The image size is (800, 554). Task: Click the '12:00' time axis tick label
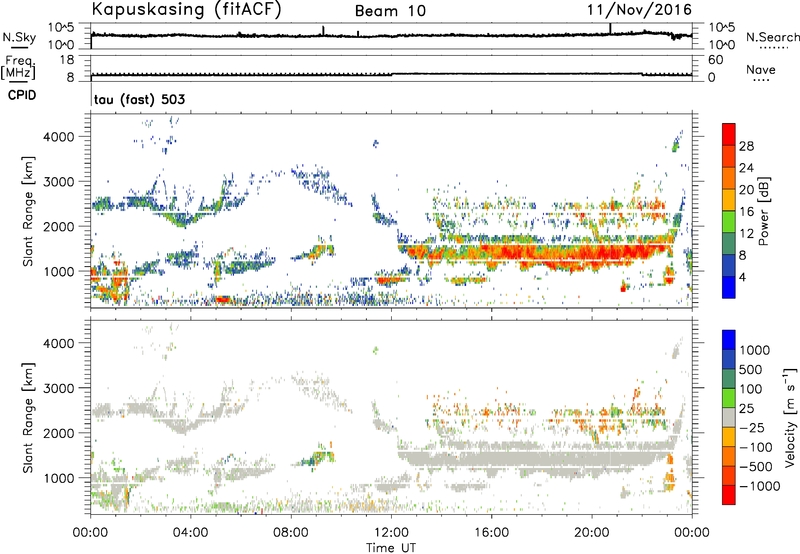click(391, 533)
